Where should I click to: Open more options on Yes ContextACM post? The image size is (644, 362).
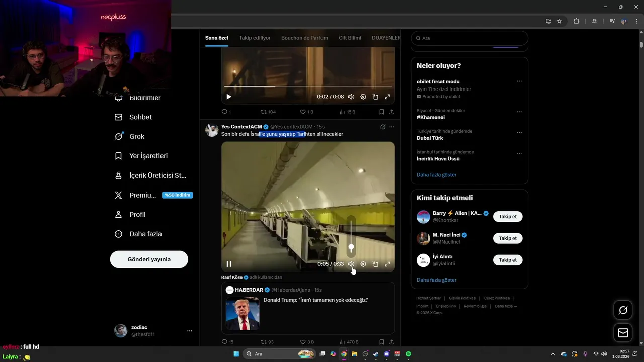(x=392, y=127)
